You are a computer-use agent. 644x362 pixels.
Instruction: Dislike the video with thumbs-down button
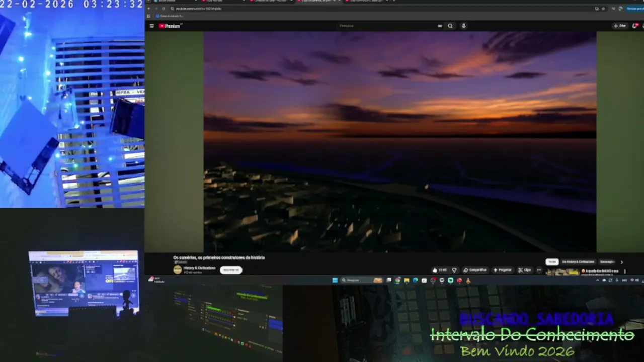[454, 270]
